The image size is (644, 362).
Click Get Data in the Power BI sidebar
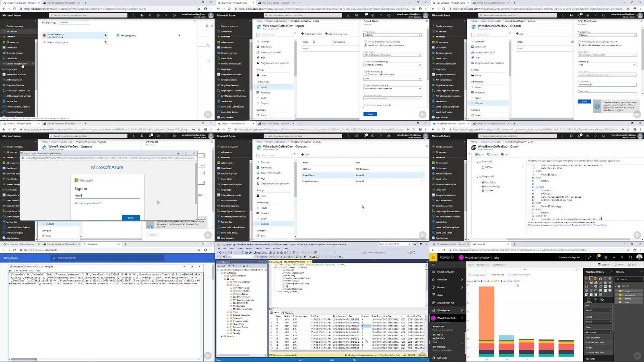[442, 358]
